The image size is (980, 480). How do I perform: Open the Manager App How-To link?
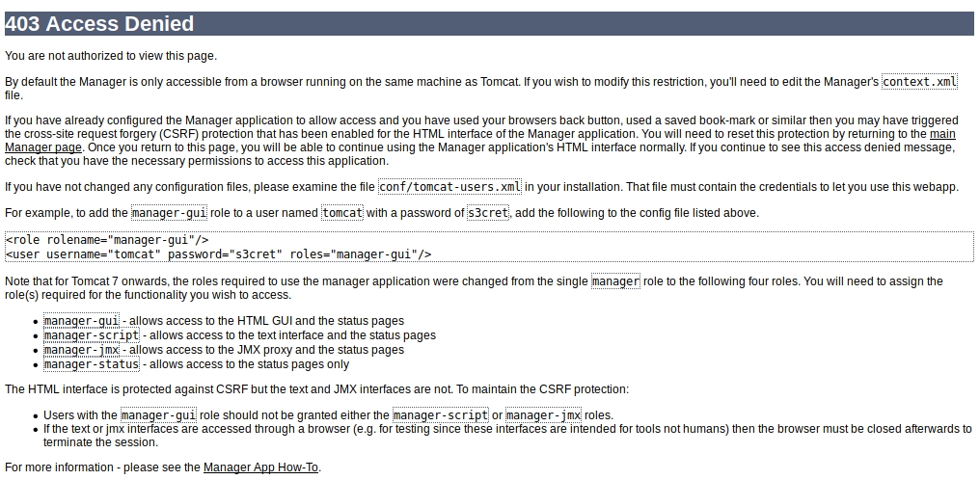260,467
